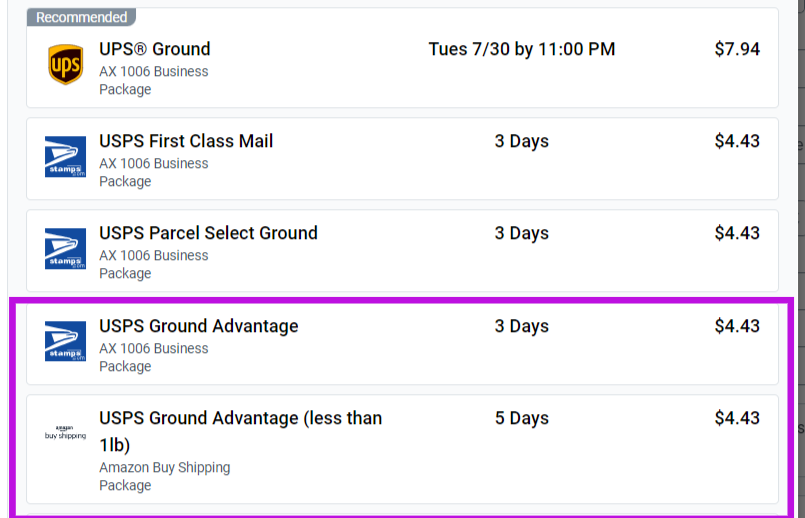The height and width of the screenshot is (518, 805).
Task: Select USPS Ground Advantage 3 Days option
Action: point(198,326)
